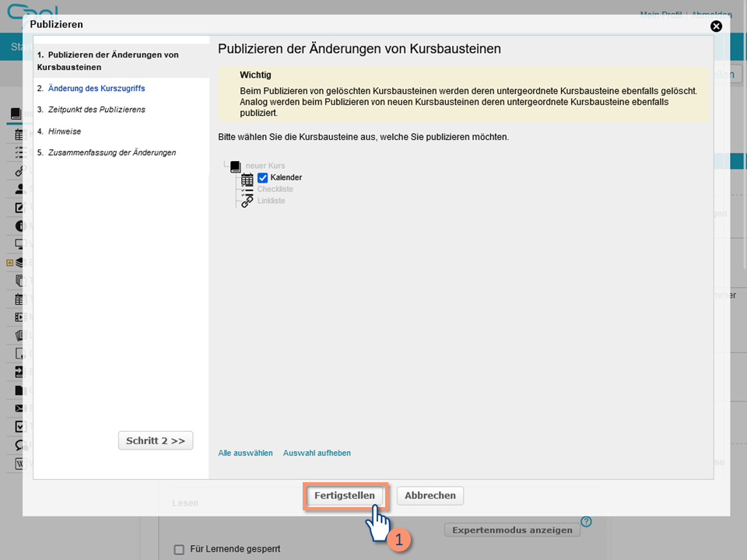Uncheck the Kalender checkbox
747x560 pixels.
263,177
